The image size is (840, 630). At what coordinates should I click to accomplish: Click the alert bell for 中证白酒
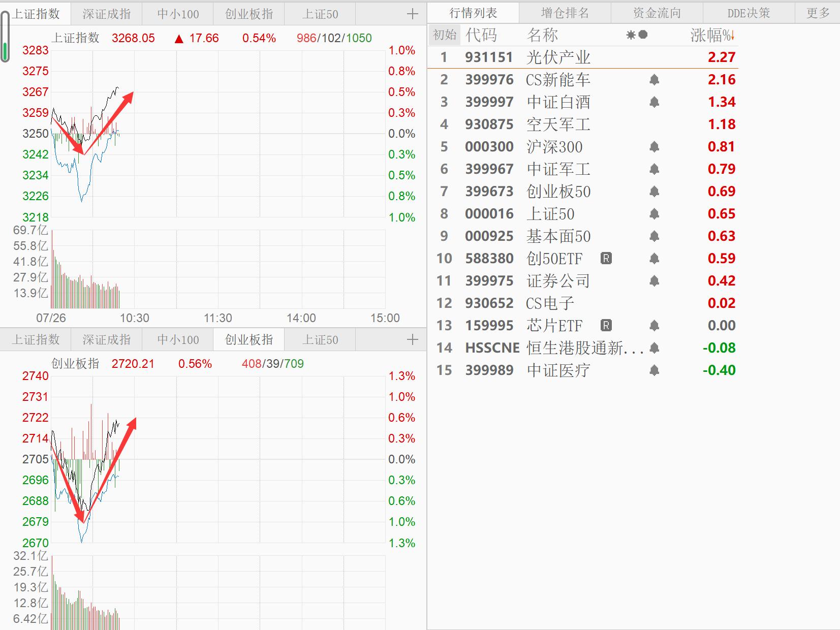(x=655, y=102)
